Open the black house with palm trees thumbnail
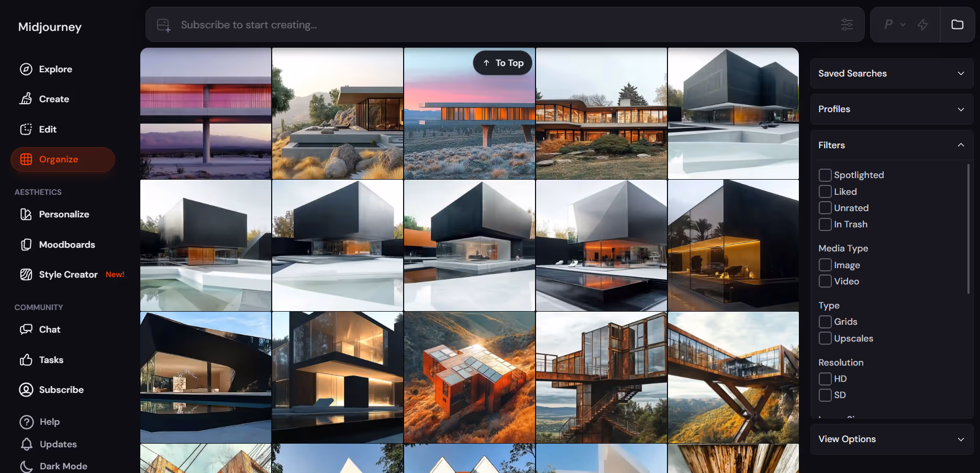 click(733, 246)
